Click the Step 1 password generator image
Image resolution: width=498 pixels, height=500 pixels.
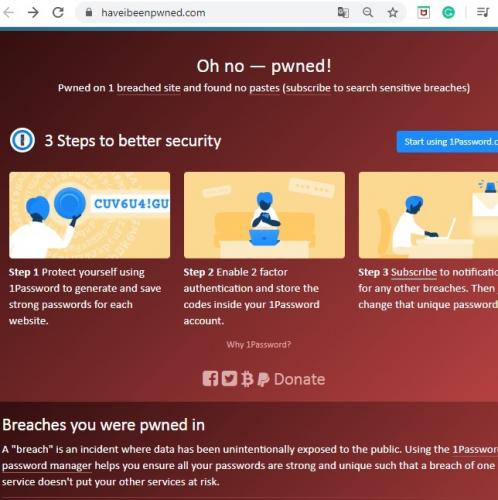coord(90,215)
